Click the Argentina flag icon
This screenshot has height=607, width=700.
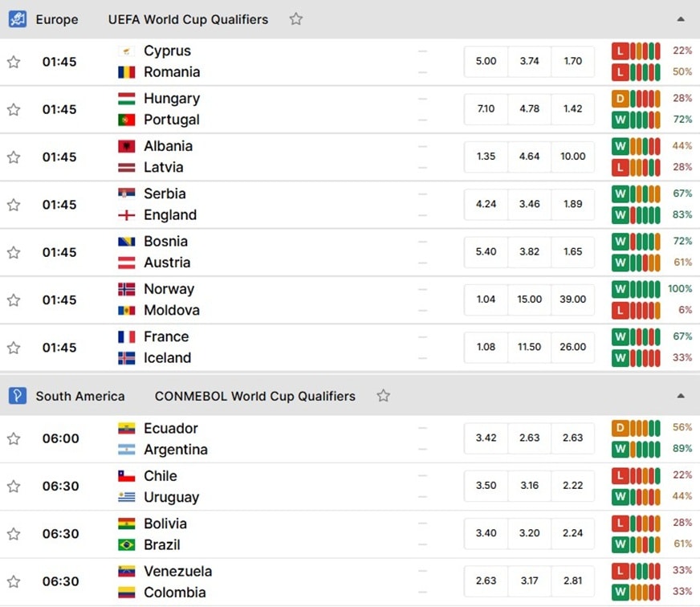(126, 450)
